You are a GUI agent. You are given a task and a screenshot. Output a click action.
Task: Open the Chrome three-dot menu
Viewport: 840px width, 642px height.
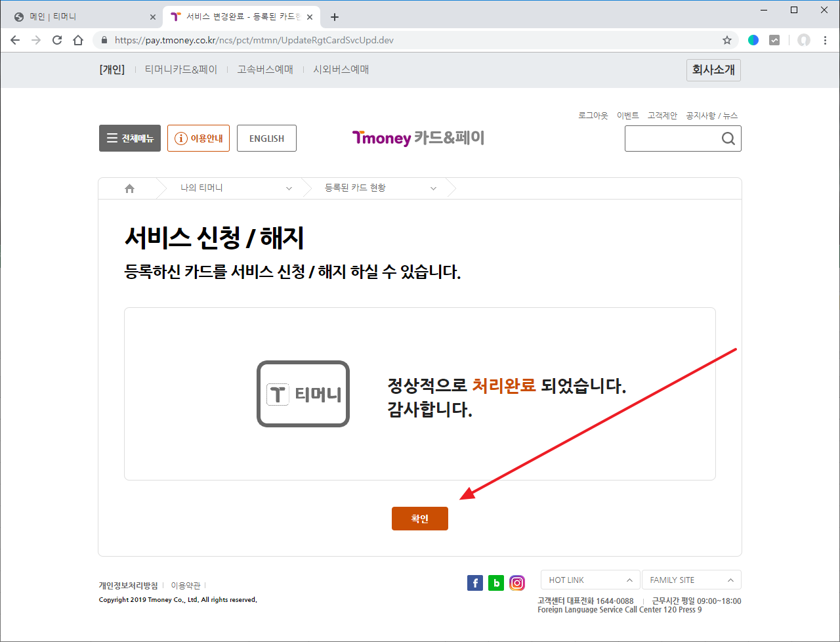tap(825, 40)
